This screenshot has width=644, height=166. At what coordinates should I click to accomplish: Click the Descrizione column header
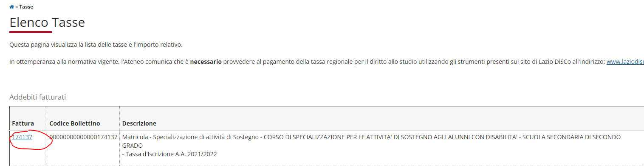(139, 123)
